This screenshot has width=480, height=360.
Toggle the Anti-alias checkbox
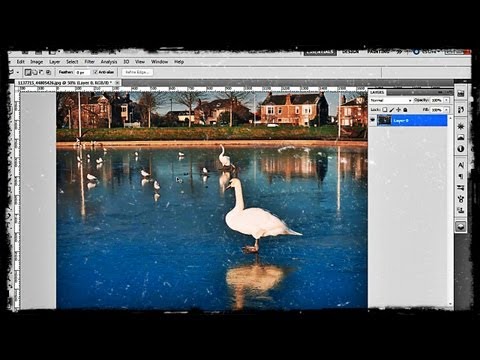tap(95, 72)
